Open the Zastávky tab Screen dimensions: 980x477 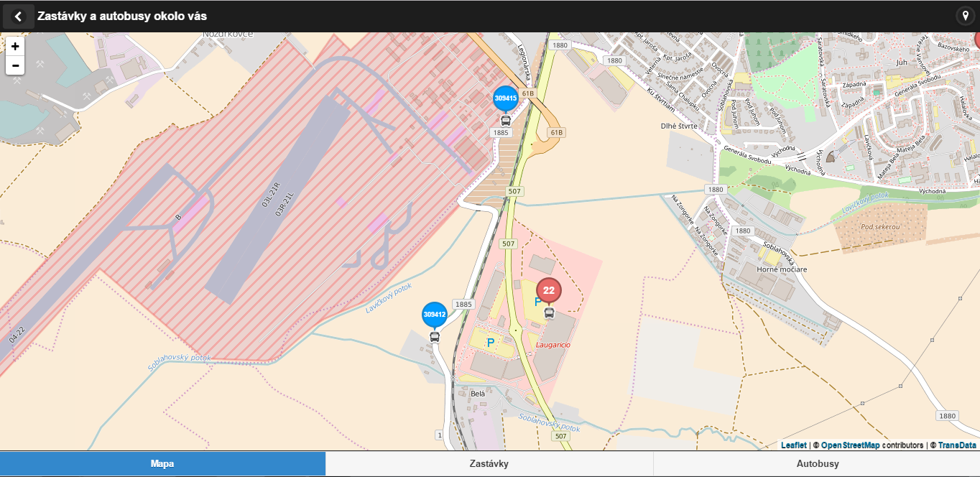489,464
